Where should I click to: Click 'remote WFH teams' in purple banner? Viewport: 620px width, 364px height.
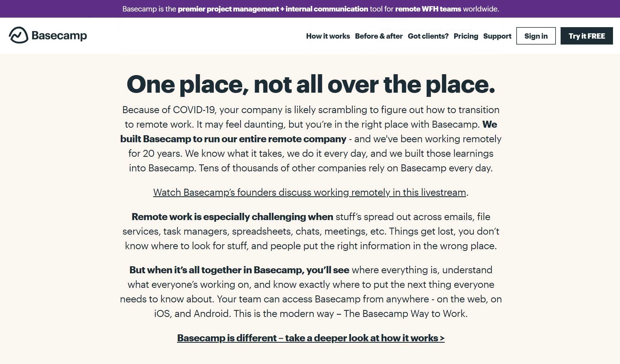pyautogui.click(x=428, y=9)
